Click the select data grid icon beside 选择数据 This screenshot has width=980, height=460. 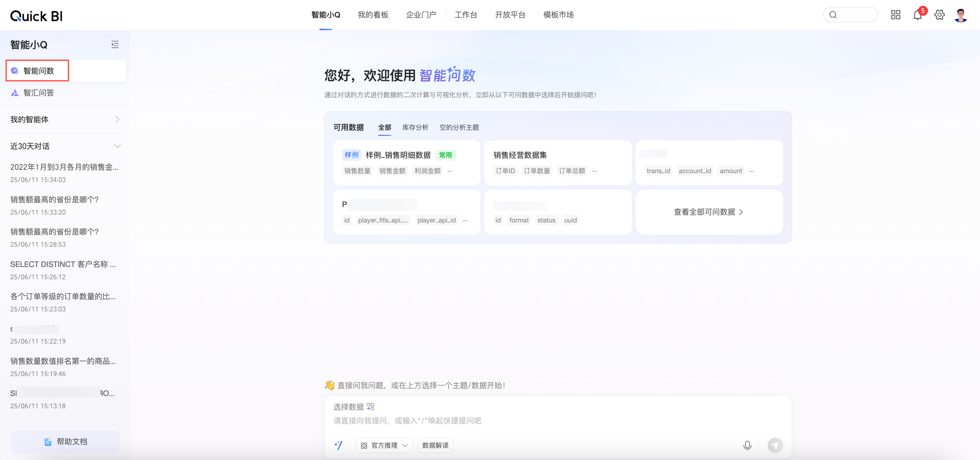point(370,407)
